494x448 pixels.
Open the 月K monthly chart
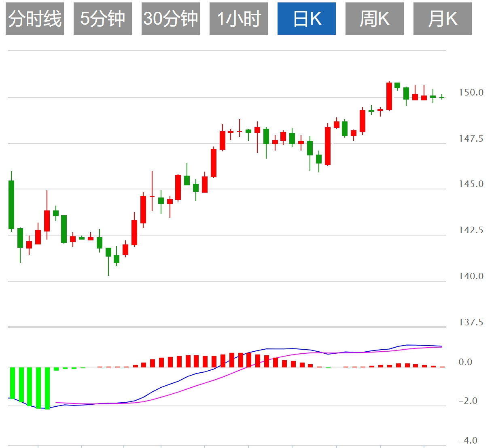coord(443,19)
